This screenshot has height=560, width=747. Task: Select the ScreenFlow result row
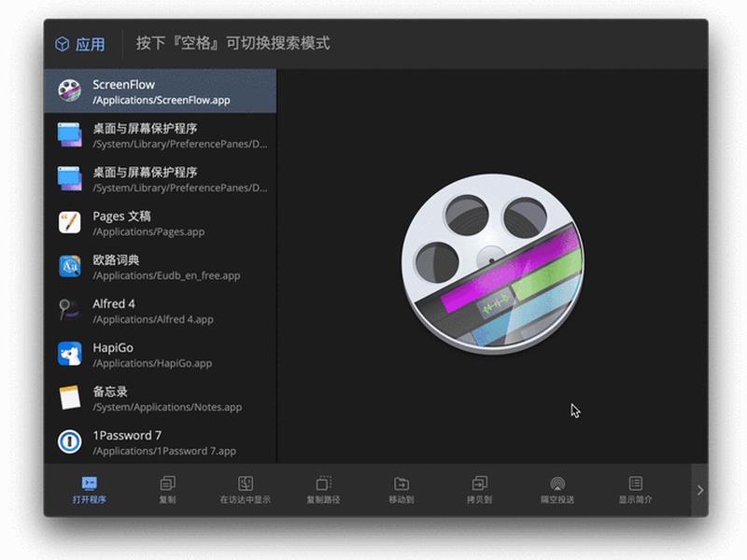(160, 91)
